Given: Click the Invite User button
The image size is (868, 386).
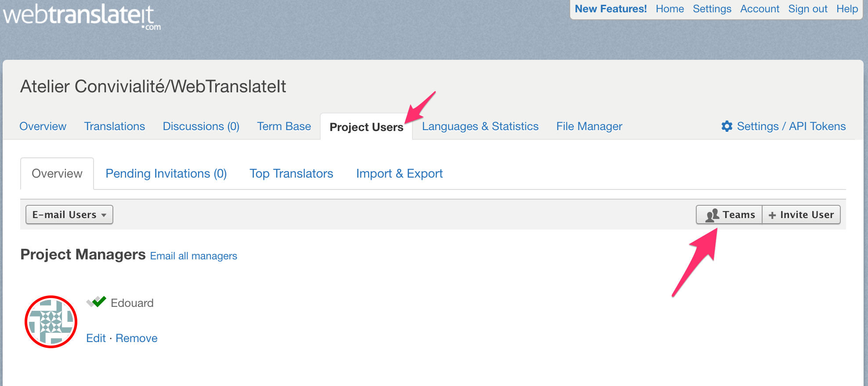Looking at the screenshot, I should (801, 215).
